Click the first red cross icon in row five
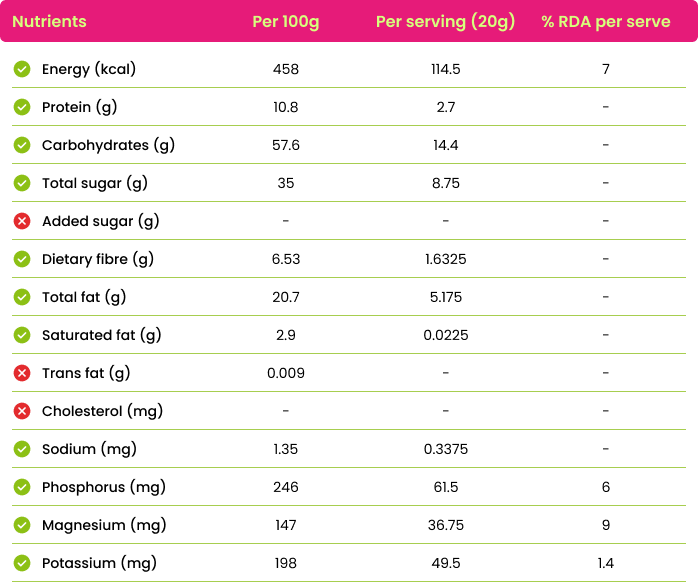This screenshot has width=698, height=582. [x=22, y=221]
